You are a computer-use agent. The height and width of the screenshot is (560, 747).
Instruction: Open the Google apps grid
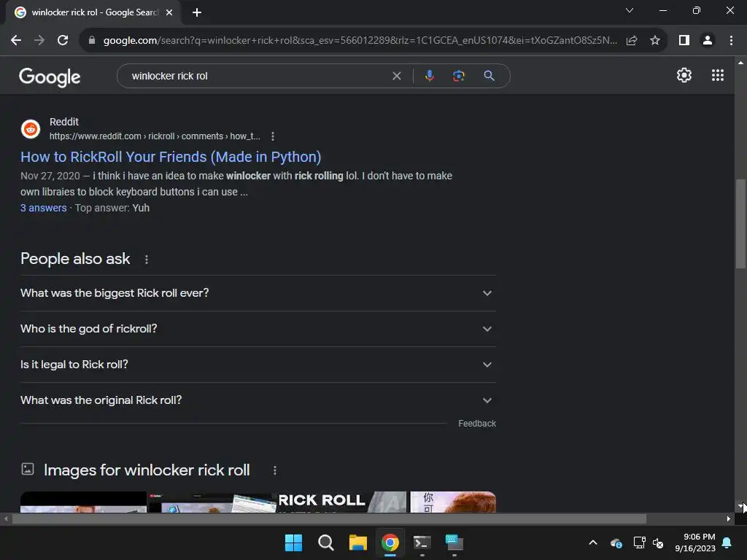coord(718,75)
